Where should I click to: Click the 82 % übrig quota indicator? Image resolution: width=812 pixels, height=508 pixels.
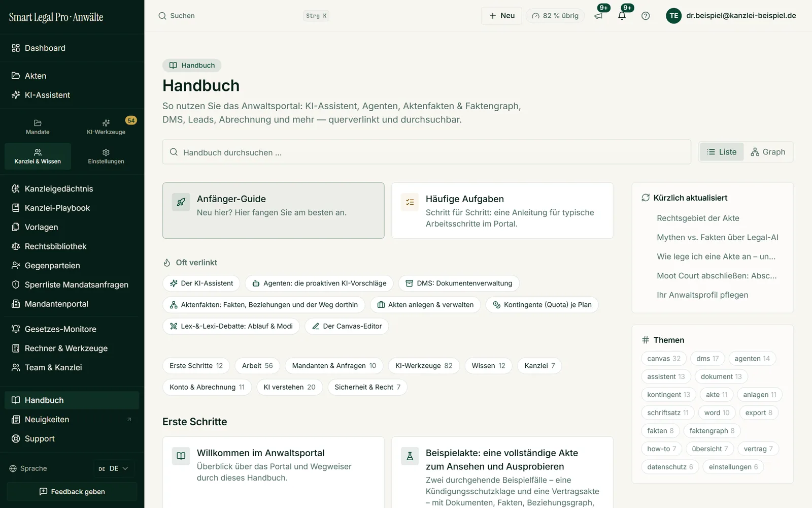point(555,16)
